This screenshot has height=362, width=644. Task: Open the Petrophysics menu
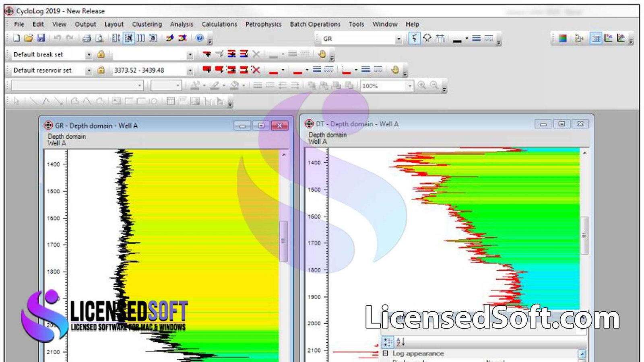tap(263, 24)
